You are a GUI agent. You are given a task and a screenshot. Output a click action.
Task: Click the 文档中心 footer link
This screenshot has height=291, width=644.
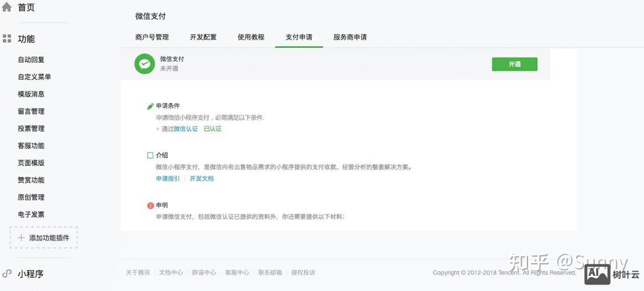pyautogui.click(x=171, y=272)
